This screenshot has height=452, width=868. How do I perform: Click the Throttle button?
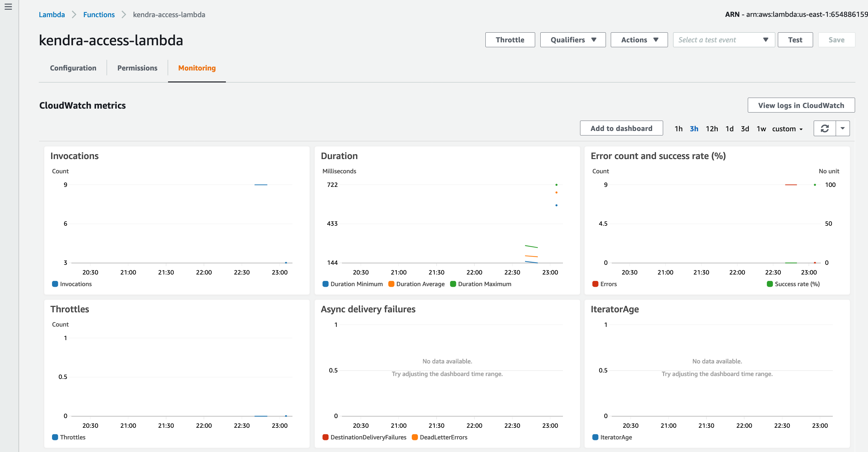[x=510, y=40]
